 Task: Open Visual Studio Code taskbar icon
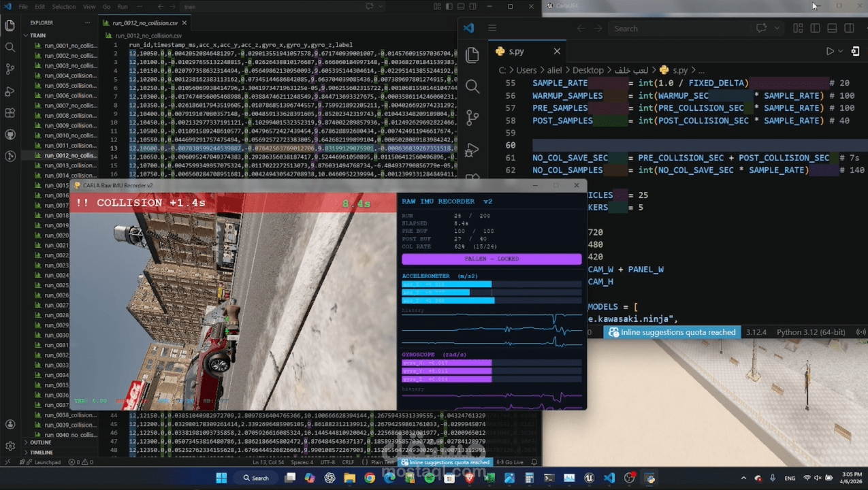(609, 478)
